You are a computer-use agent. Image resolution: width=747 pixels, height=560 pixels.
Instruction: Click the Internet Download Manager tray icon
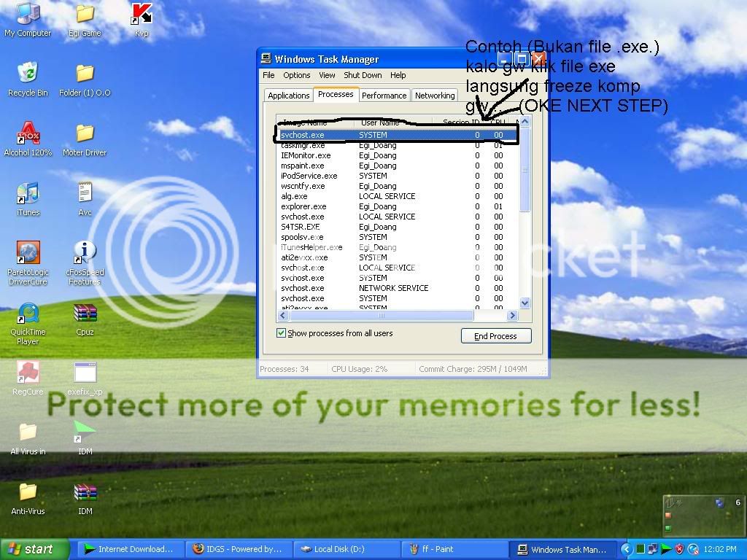pyautogui.click(x=667, y=549)
